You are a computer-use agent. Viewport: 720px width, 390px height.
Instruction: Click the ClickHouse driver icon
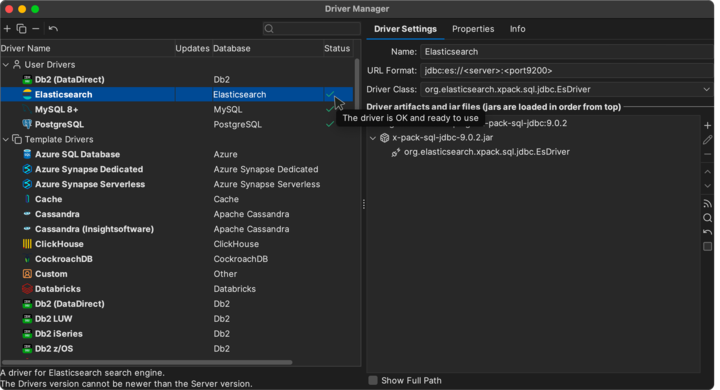pyautogui.click(x=27, y=244)
